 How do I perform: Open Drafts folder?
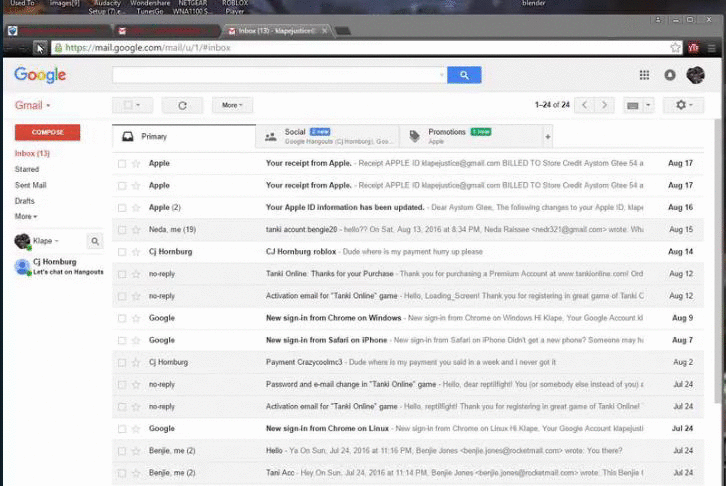25,201
